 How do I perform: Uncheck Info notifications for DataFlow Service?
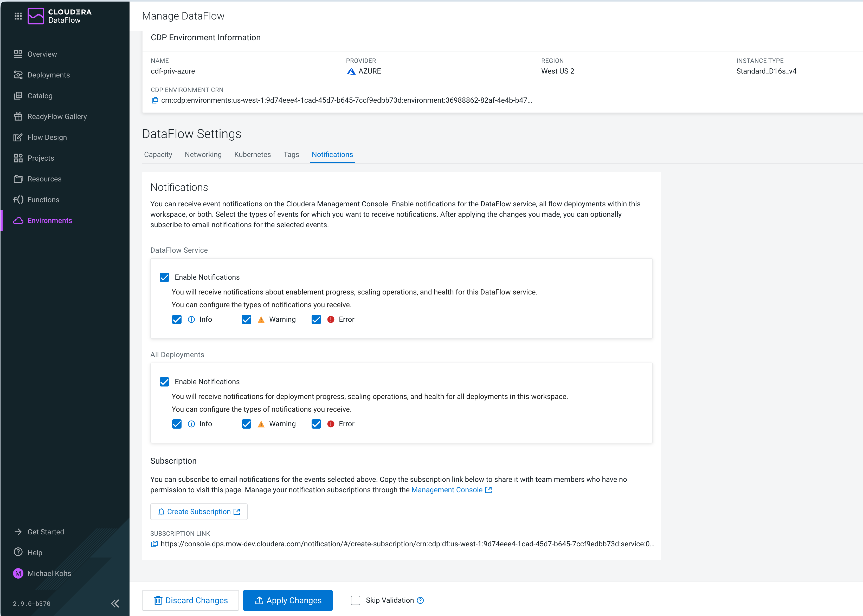(176, 319)
